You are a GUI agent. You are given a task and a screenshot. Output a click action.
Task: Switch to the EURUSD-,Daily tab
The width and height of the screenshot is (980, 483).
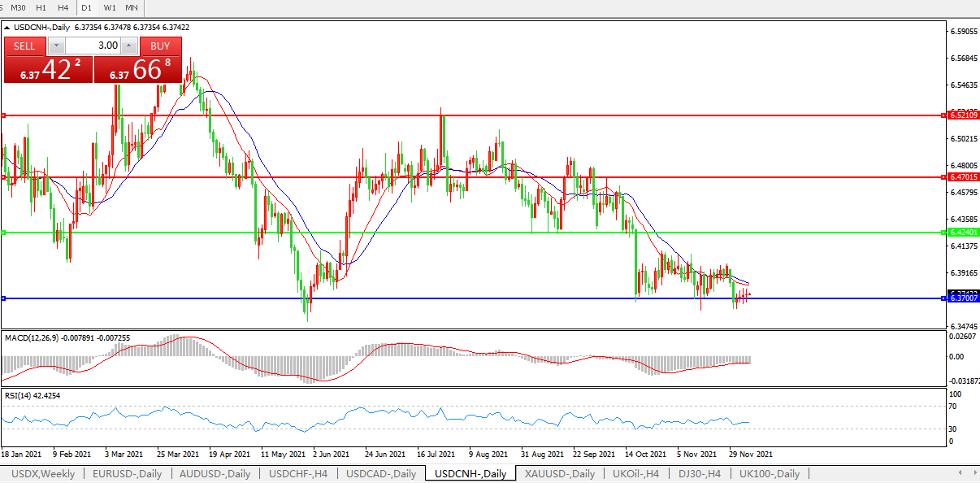(127, 473)
